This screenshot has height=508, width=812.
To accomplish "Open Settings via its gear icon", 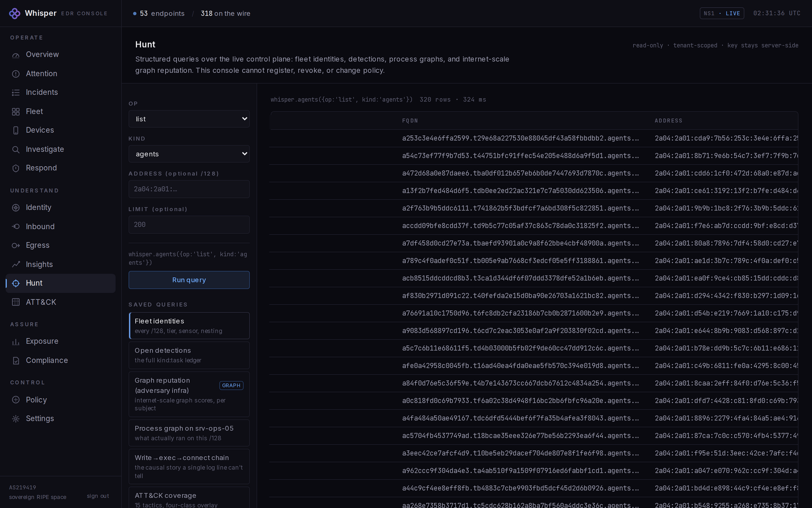I will point(16,419).
